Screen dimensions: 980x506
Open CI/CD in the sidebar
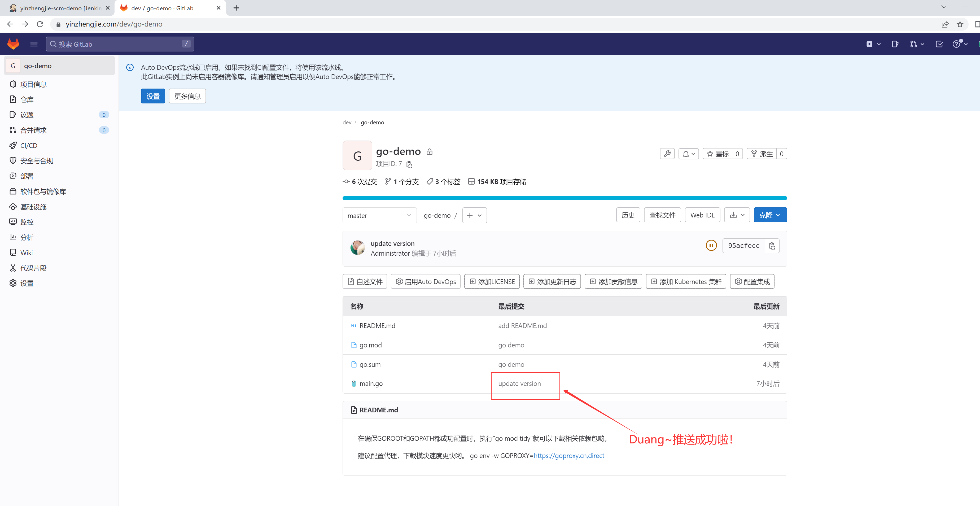click(29, 145)
